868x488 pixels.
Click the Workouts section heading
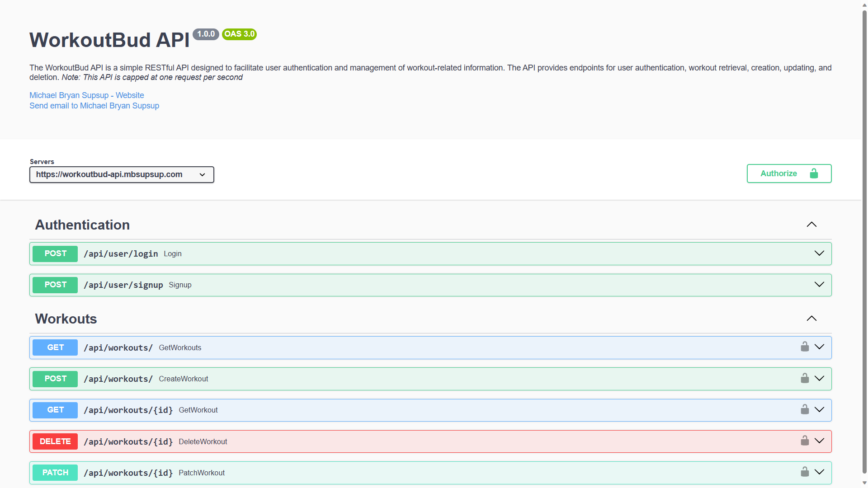point(66,319)
